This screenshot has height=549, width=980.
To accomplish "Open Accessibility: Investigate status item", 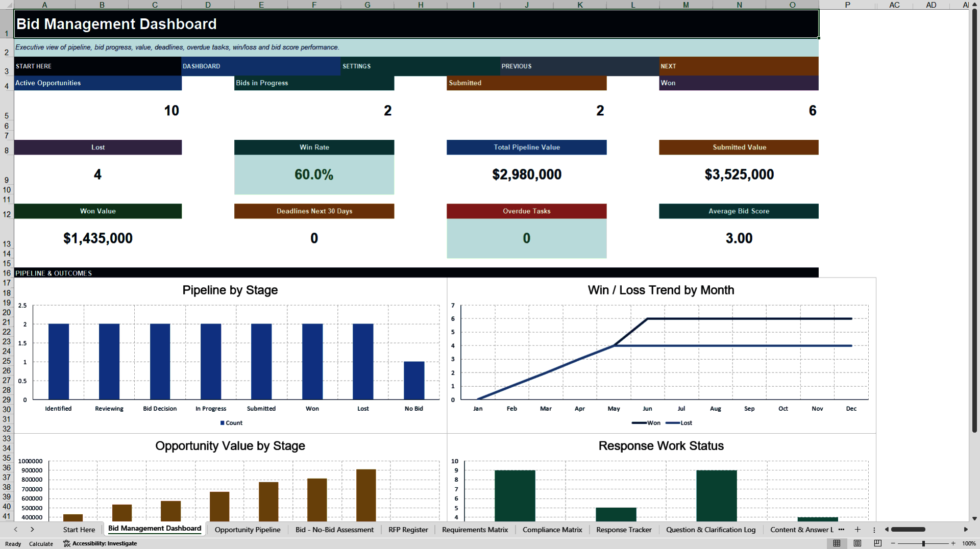I will [100, 543].
